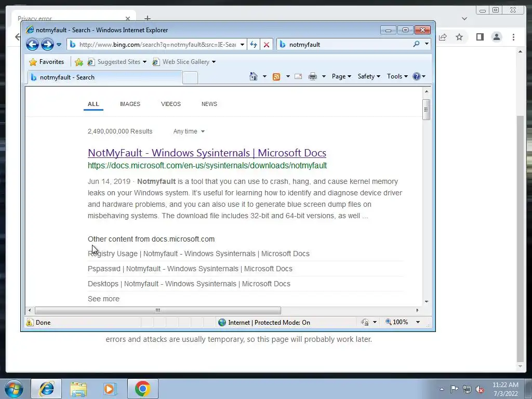
Task: Open NotMyFault - Windows Sysinternals result link
Action: pyautogui.click(x=207, y=153)
